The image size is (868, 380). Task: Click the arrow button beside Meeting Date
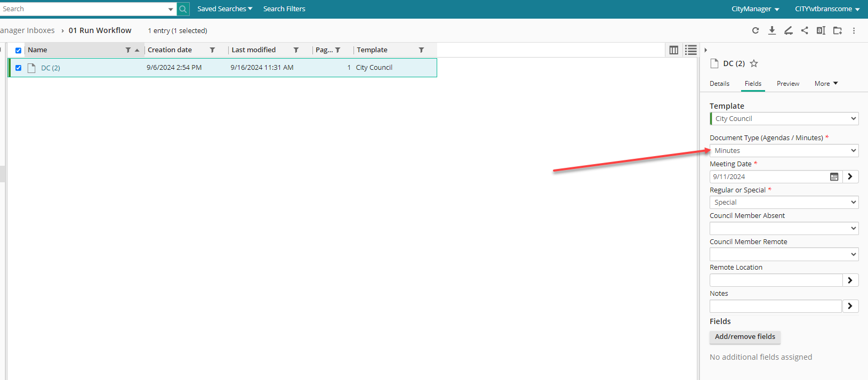pos(850,176)
